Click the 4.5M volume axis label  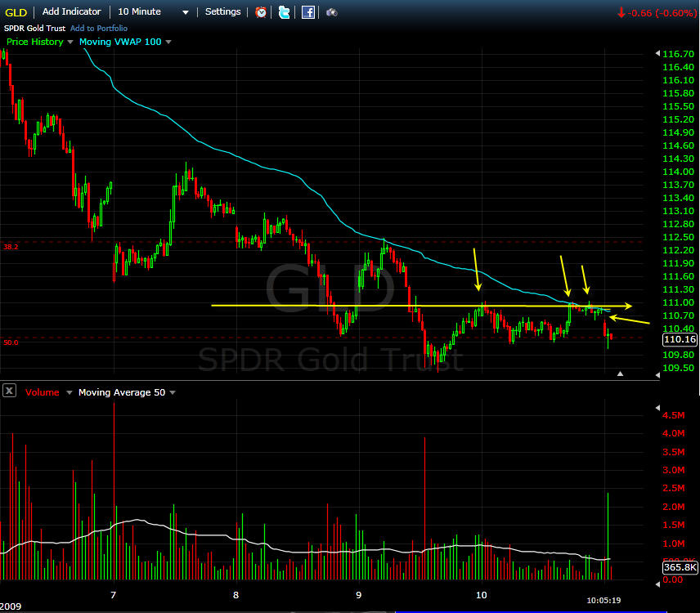coord(673,415)
